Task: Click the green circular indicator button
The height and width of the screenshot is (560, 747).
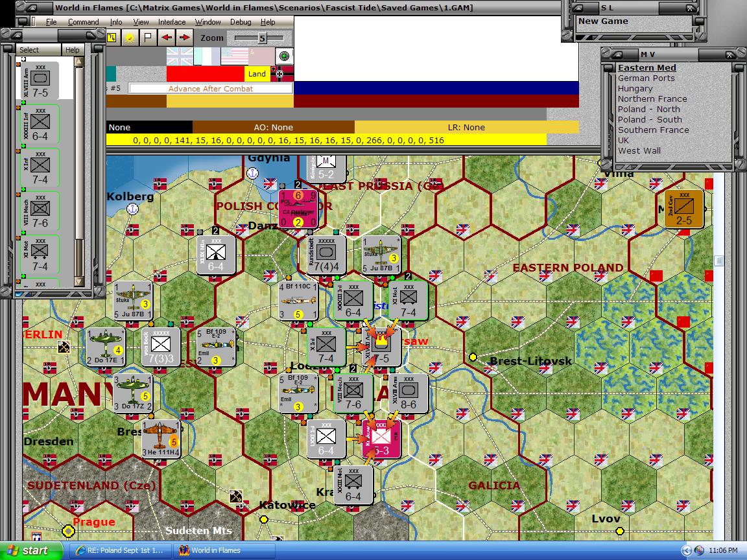Action: point(285,56)
